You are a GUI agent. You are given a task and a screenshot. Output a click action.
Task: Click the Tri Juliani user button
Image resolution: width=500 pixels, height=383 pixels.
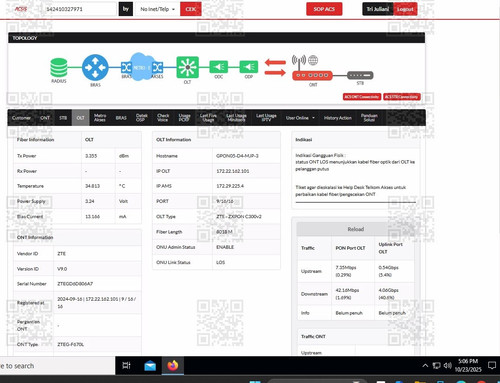pos(378,9)
